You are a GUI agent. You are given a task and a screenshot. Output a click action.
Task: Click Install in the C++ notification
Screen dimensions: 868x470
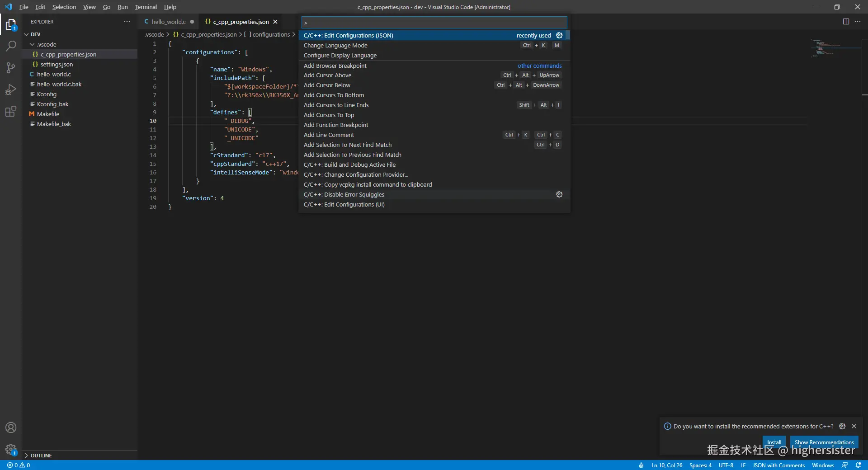[x=774, y=442]
